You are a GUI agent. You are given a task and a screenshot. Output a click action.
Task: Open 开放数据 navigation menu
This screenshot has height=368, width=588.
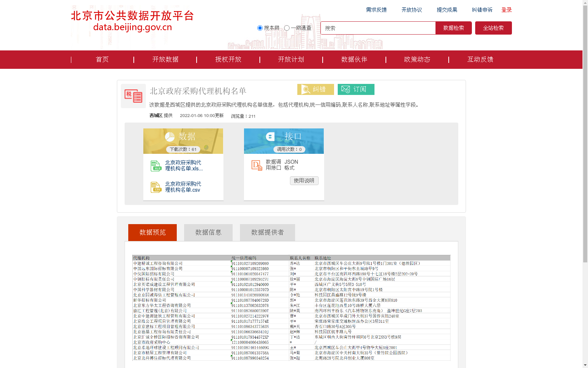(165, 60)
